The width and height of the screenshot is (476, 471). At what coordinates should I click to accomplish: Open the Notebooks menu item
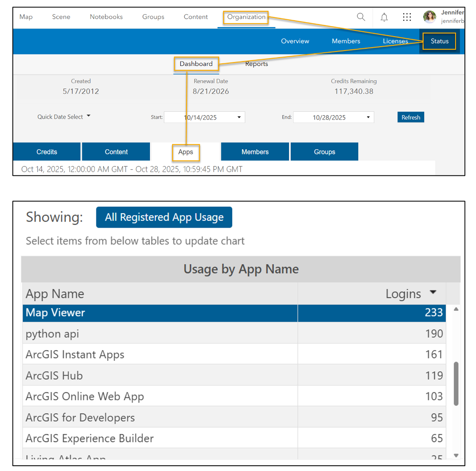(106, 17)
